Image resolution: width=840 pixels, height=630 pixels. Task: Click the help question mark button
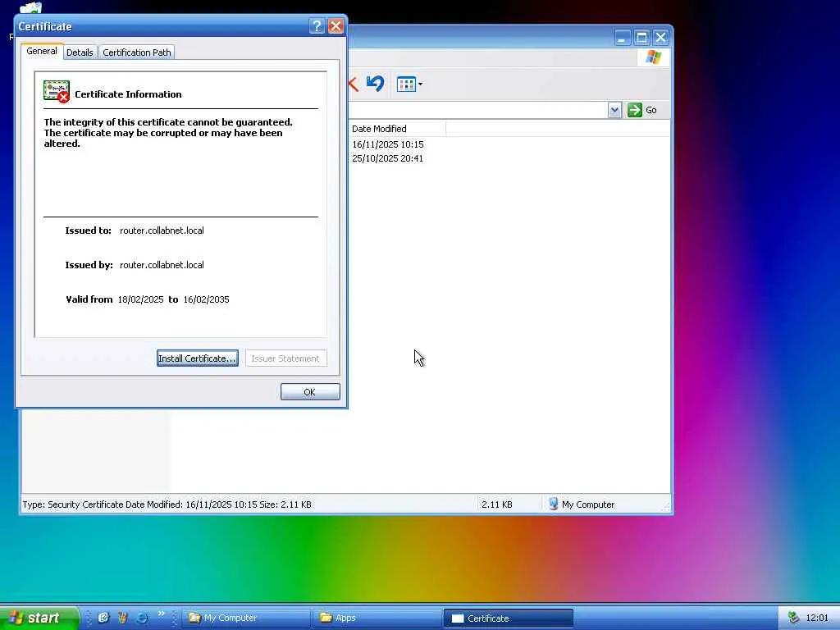click(317, 25)
